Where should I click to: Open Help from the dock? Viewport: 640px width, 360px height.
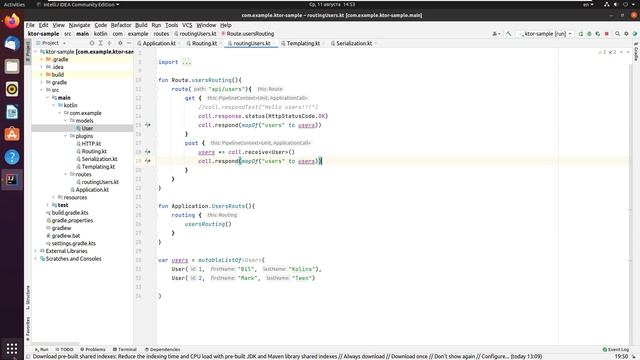[x=12, y=157]
